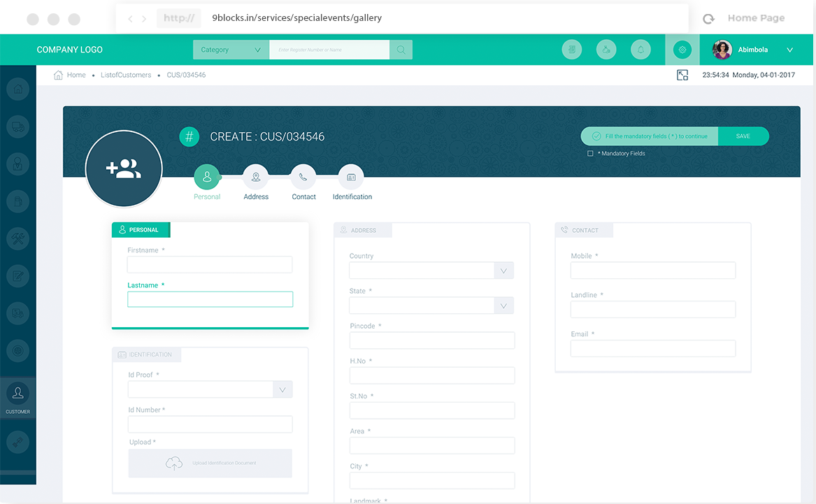Focus the Pincode input field
The image size is (816, 504).
click(432, 340)
